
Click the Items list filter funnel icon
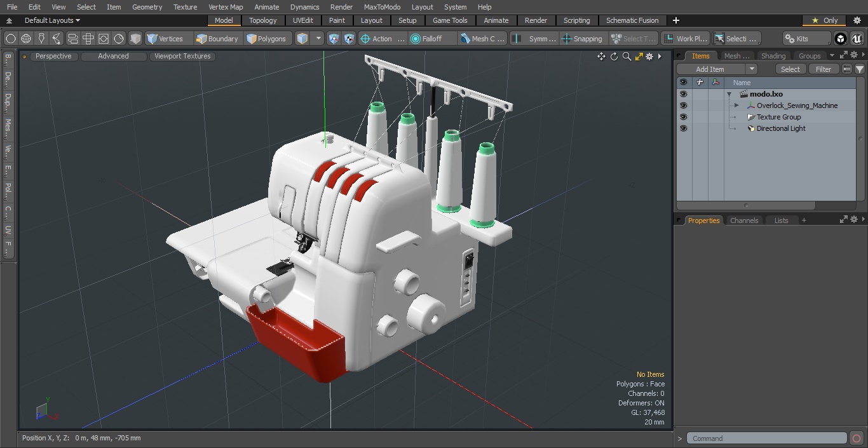(x=860, y=69)
